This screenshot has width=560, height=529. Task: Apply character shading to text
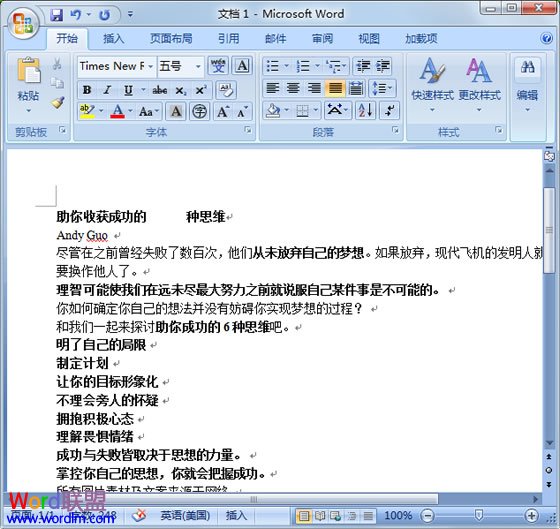click(x=175, y=112)
